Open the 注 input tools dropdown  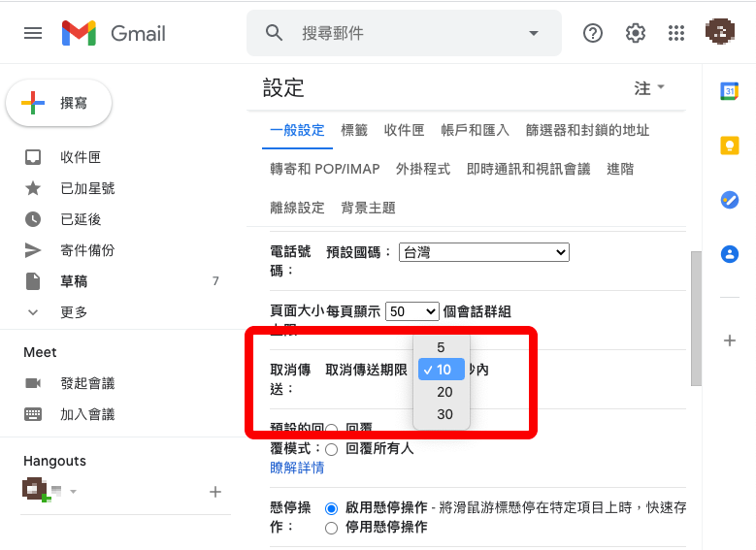(x=649, y=88)
